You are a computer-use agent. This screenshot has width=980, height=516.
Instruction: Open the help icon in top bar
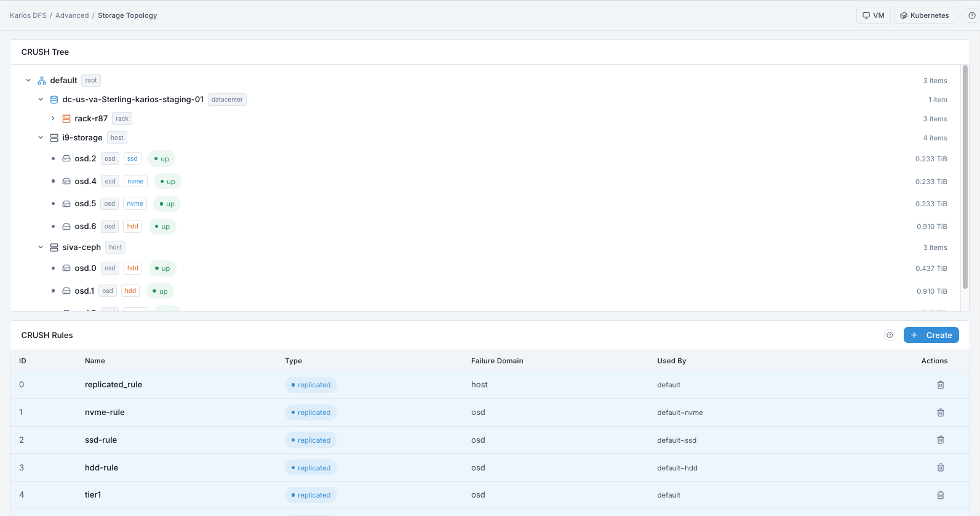(972, 15)
